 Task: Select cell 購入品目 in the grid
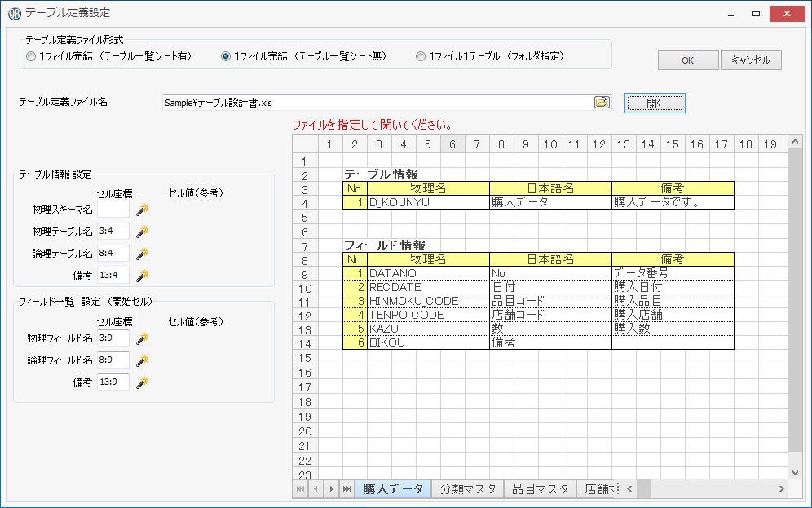click(673, 302)
